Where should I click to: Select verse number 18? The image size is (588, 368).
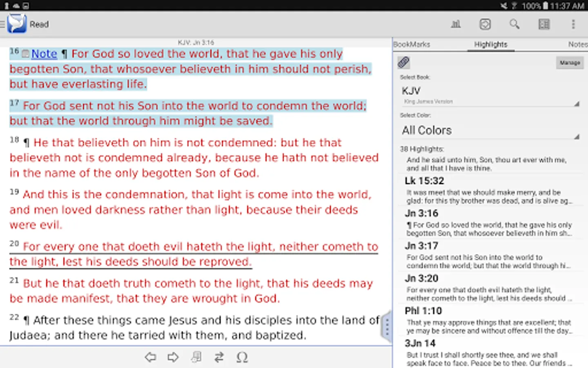point(14,140)
